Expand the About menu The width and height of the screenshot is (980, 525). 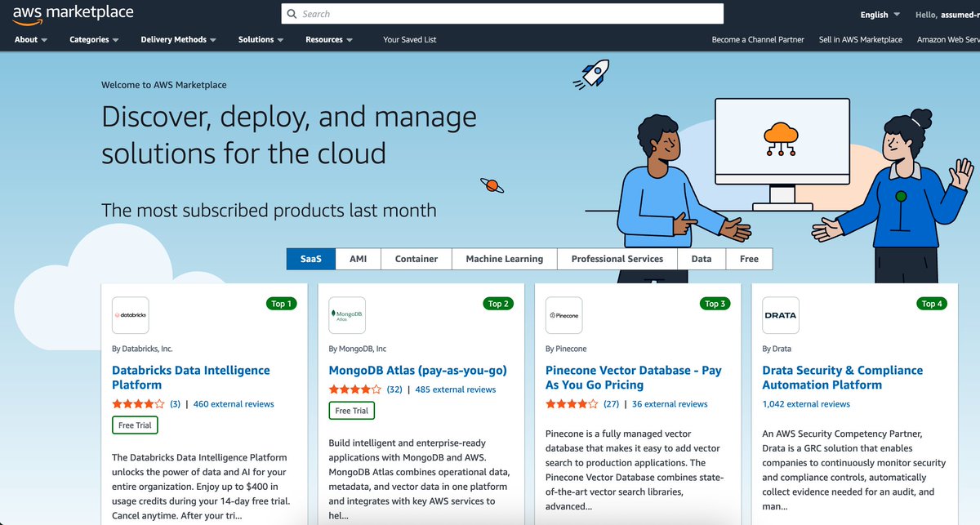[31, 39]
